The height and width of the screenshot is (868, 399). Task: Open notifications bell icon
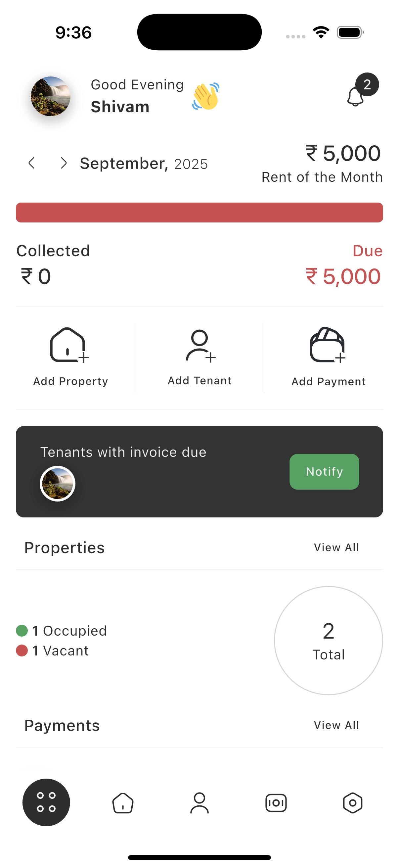tap(356, 96)
